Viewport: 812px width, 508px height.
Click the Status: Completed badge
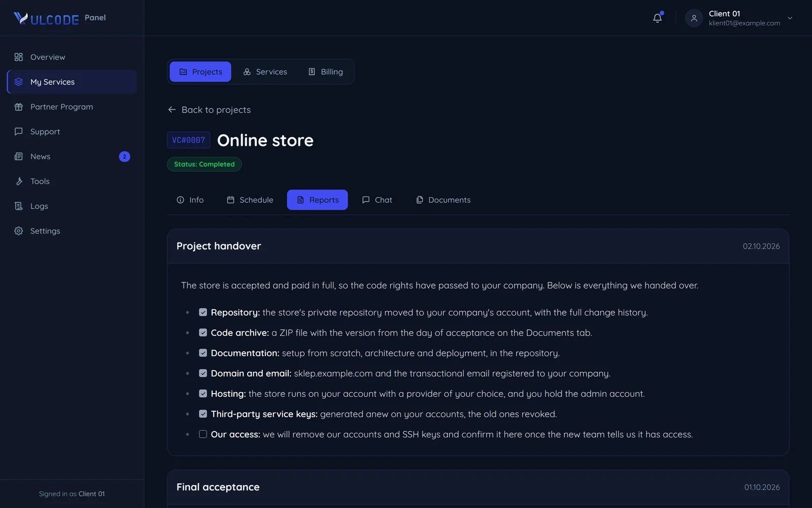(205, 164)
